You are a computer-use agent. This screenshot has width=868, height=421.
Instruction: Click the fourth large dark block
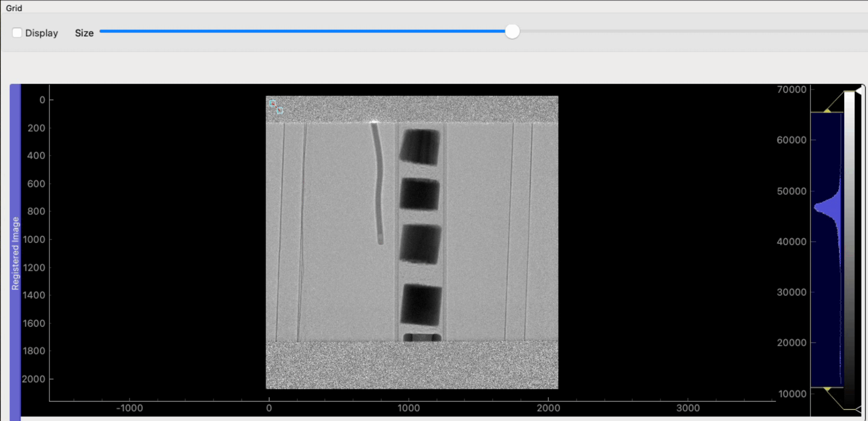point(421,305)
